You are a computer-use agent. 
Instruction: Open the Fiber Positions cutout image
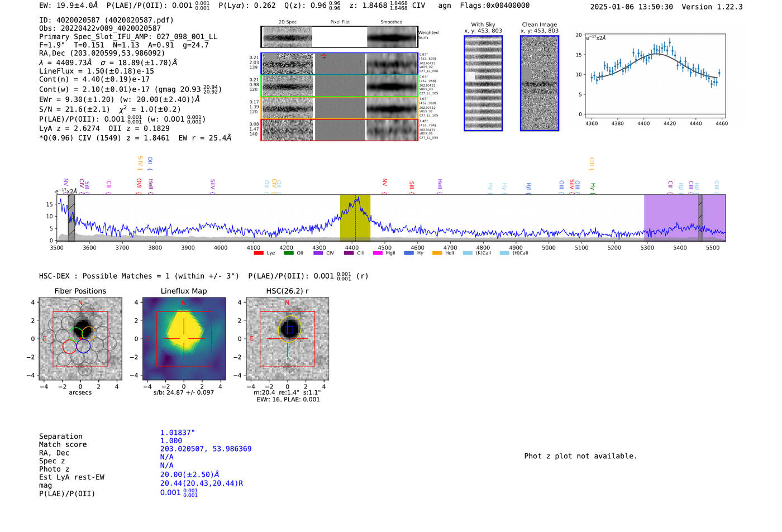click(80, 339)
